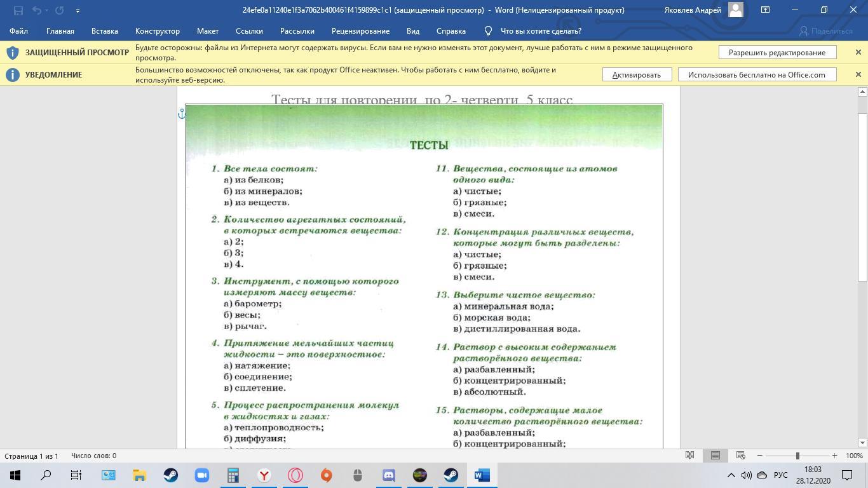Viewport: 868px width, 488px height.
Task: Dismiss the УВЕДОМЛЕНИЕ notification bar
Action: [x=858, y=74]
